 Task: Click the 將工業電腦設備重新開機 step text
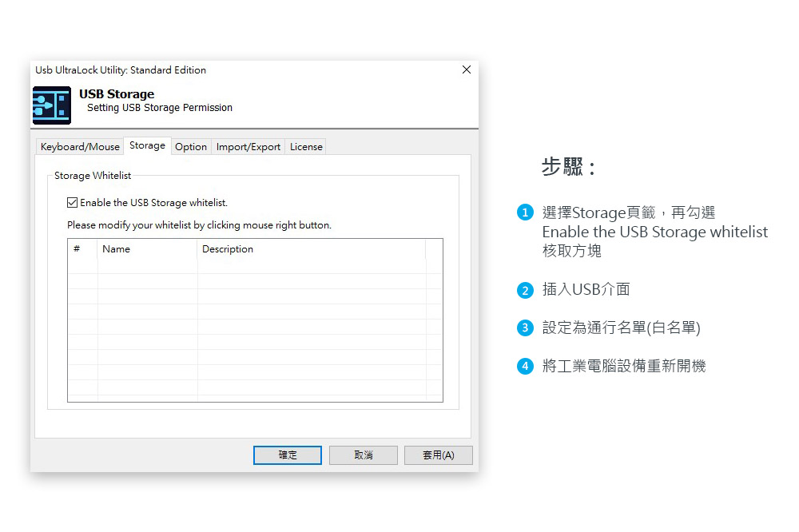[x=624, y=365]
